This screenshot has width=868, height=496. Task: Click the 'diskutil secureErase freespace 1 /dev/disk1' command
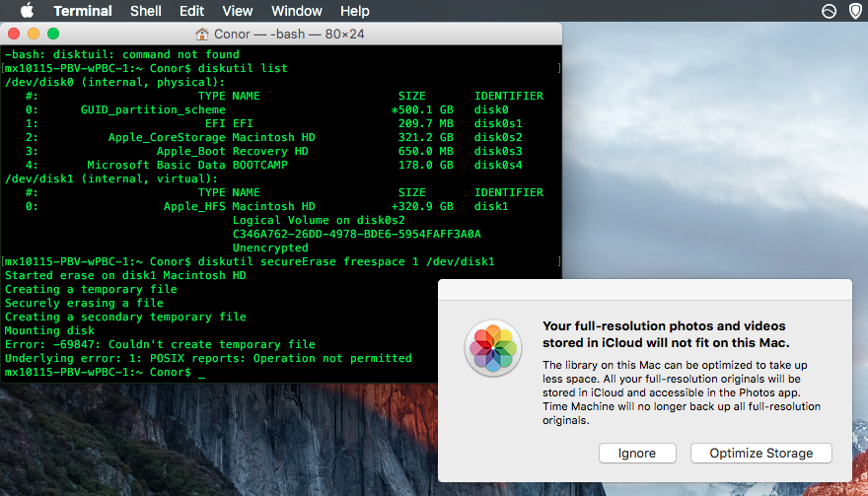346,262
